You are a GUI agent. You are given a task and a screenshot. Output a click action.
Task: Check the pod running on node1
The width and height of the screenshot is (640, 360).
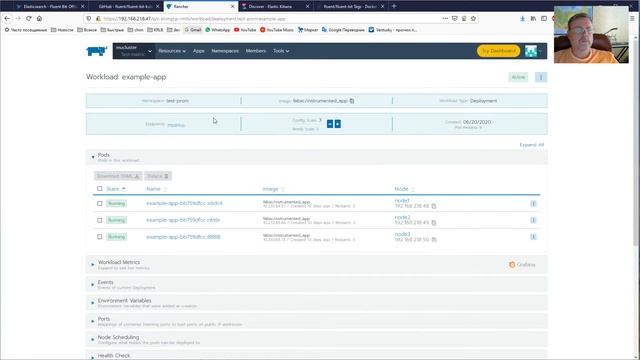(x=100, y=203)
